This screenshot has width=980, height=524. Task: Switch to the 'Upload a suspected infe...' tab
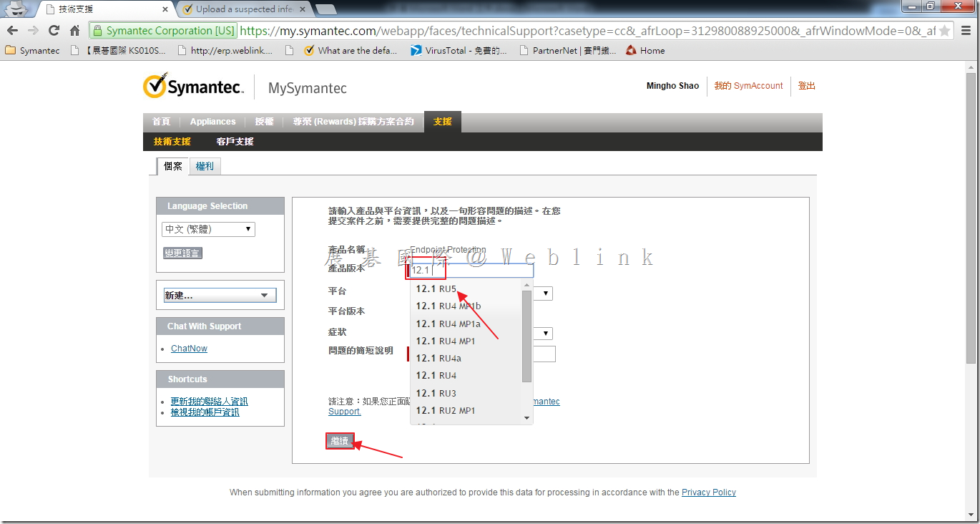coord(245,9)
